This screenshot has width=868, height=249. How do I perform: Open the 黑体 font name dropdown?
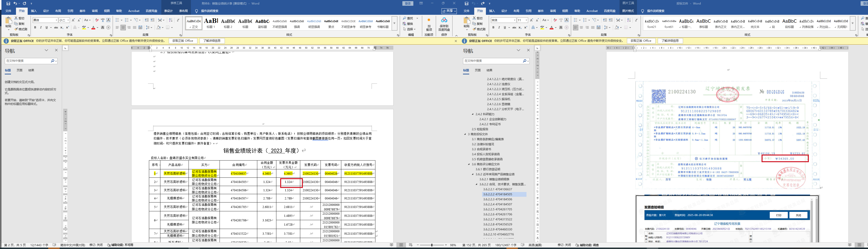[x=56, y=20]
